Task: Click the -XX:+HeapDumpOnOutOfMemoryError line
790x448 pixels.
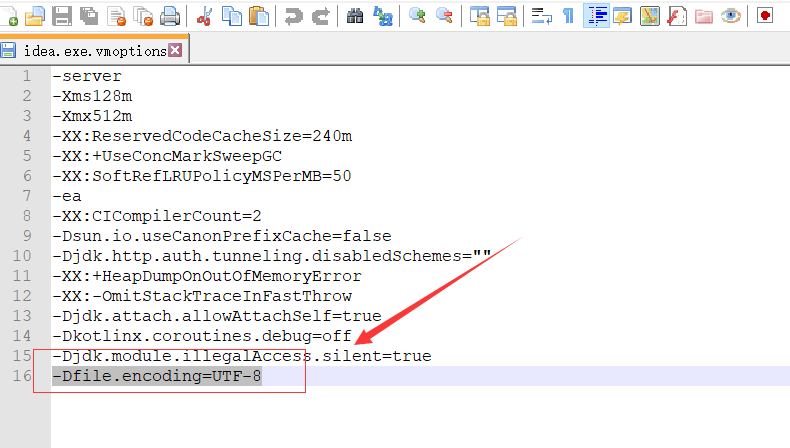Action: click(x=207, y=276)
